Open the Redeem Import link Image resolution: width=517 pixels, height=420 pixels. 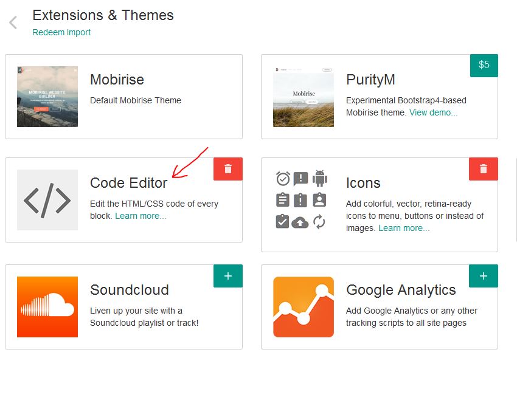tap(61, 32)
